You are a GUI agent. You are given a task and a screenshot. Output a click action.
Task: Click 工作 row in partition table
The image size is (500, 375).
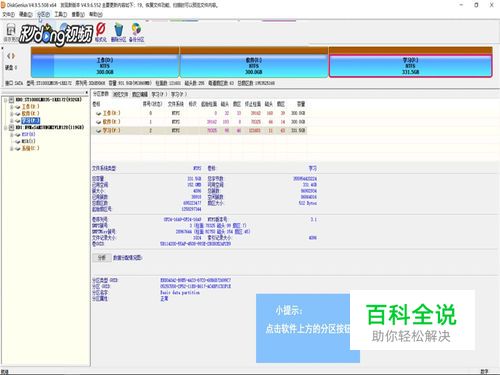coord(199,113)
